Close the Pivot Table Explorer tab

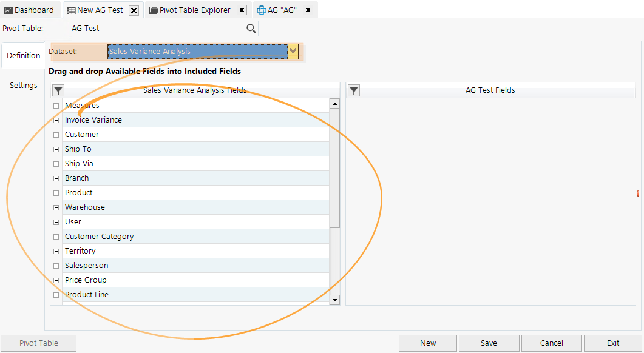(x=242, y=10)
